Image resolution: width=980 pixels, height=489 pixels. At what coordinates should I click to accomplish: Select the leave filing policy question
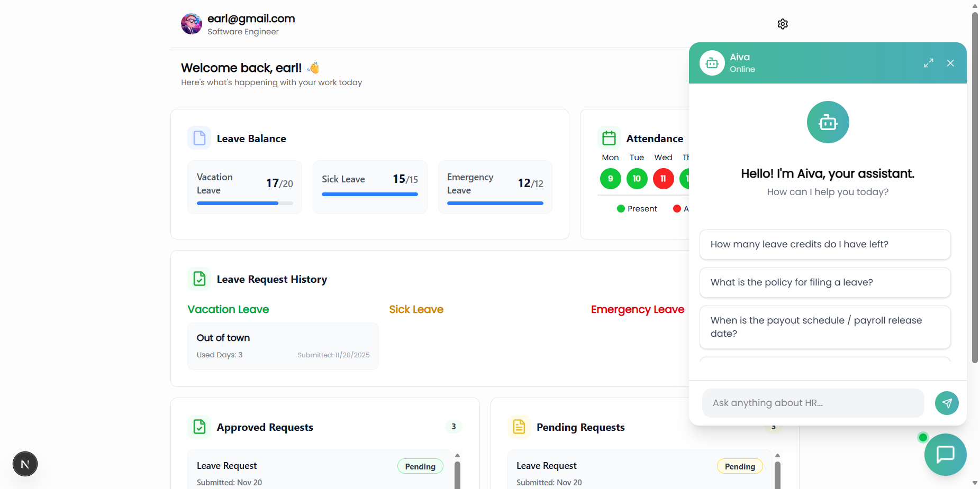pos(824,282)
